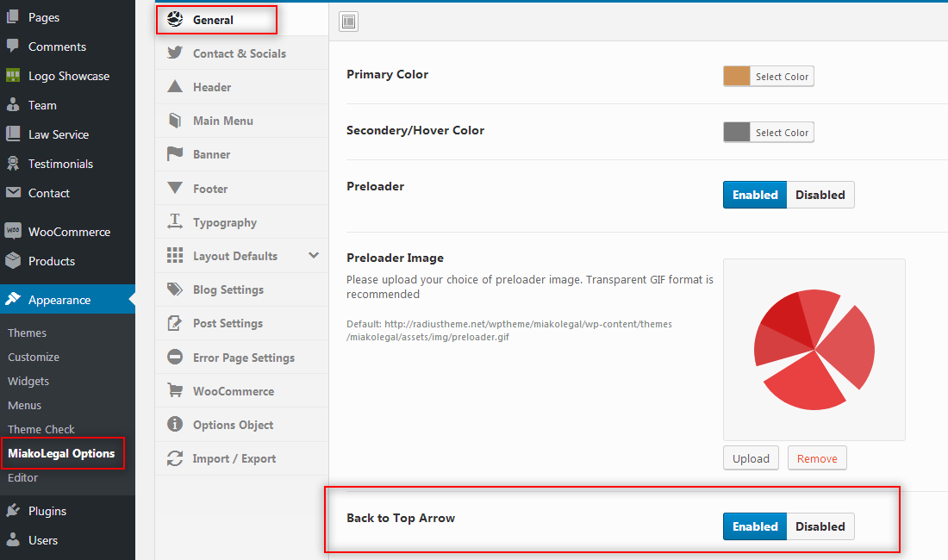948x560 pixels.
Task: Click the Post Settings tab label
Action: click(228, 323)
